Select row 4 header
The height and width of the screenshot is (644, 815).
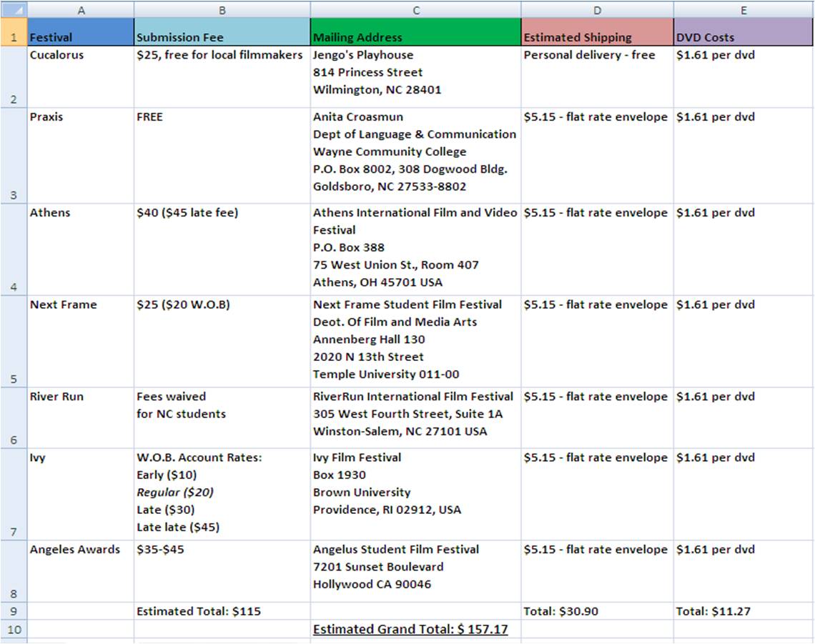coord(14,249)
